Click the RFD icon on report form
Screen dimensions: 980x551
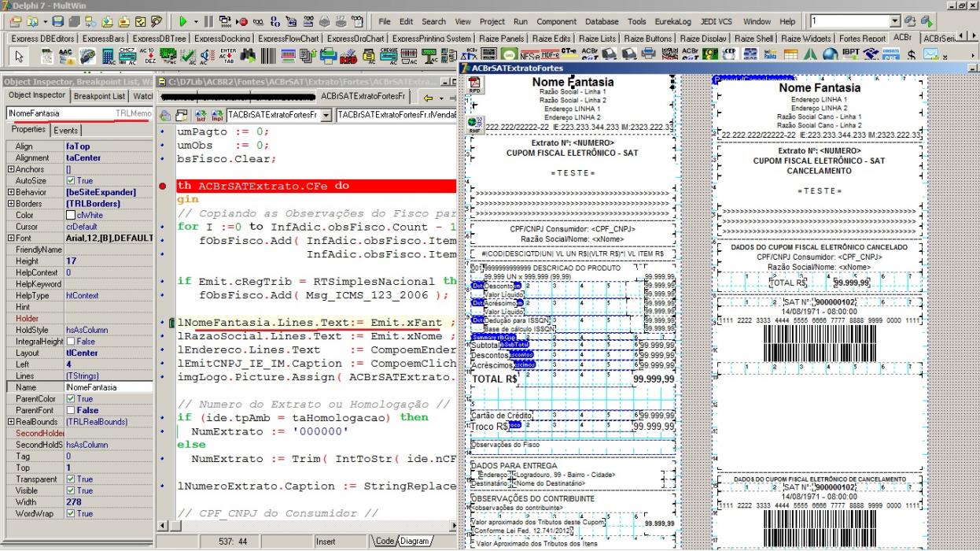[474, 85]
